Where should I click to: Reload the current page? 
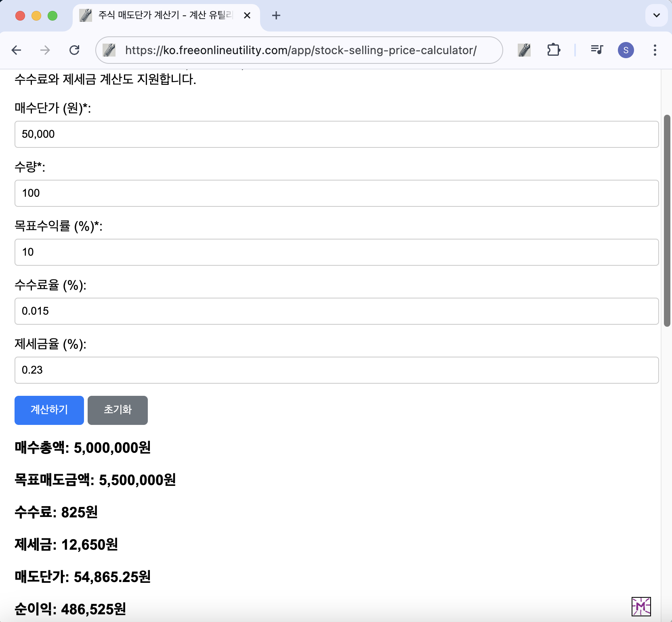[x=74, y=50]
